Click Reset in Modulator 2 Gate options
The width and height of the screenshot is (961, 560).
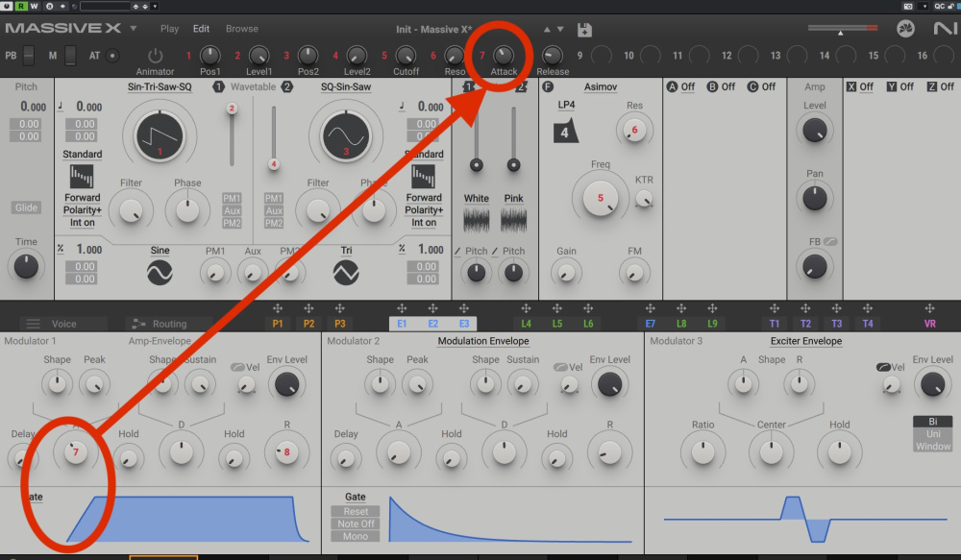point(356,511)
